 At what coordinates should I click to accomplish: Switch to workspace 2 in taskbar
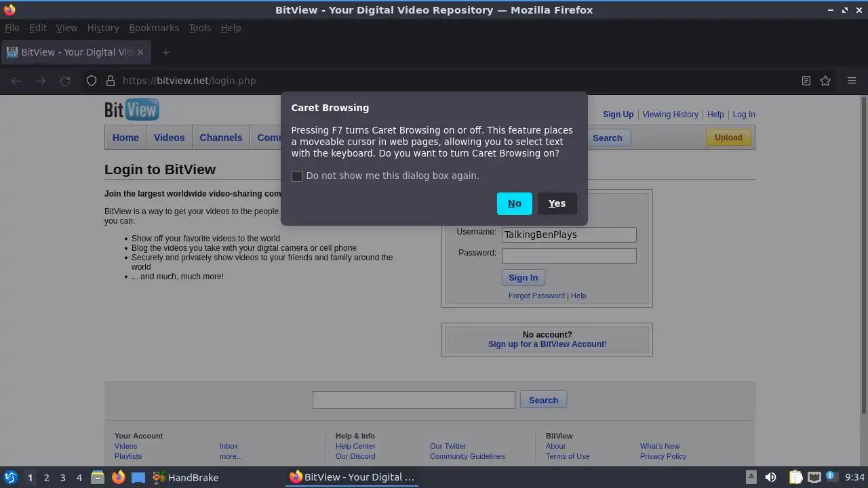coord(46,478)
